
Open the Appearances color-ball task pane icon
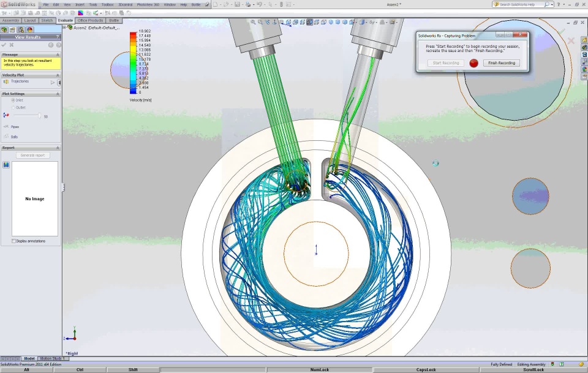[x=584, y=69]
